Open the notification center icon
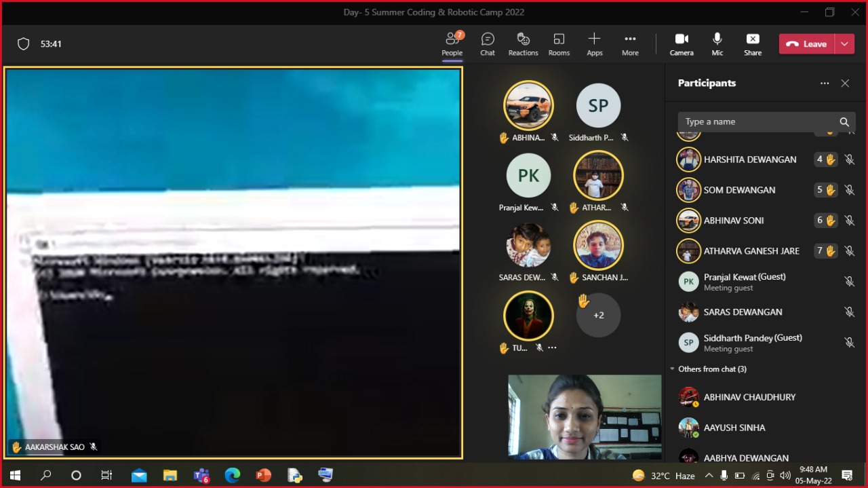 coord(847,476)
